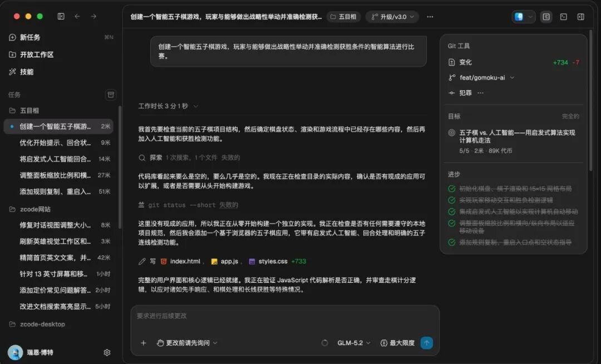601x364 pixels.
Task: Toggle the terminal panel icon in header
Action: point(563,17)
